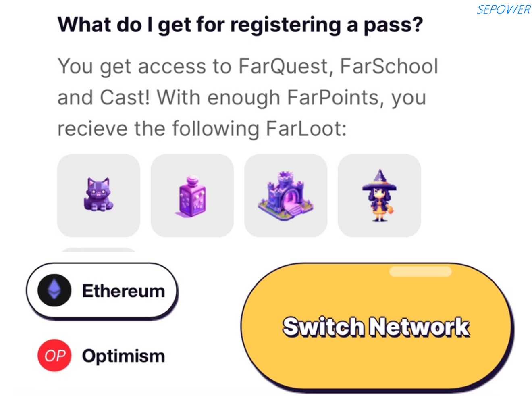Open the purple castle FarLoot item

[286, 195]
